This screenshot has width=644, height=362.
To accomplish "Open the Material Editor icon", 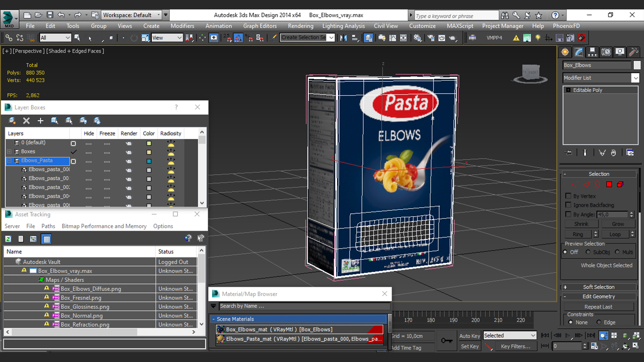I will coord(417,38).
